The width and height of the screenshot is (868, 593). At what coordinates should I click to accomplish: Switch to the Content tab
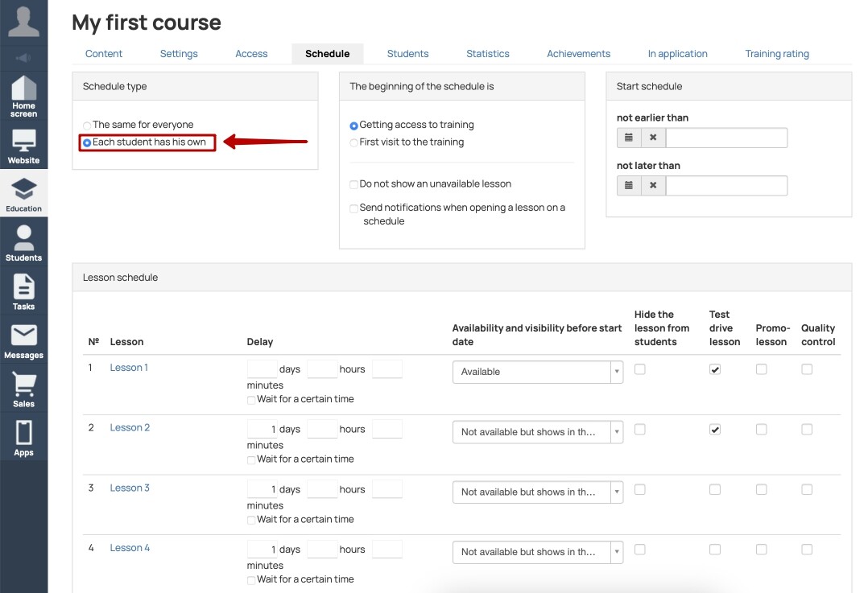pos(104,54)
